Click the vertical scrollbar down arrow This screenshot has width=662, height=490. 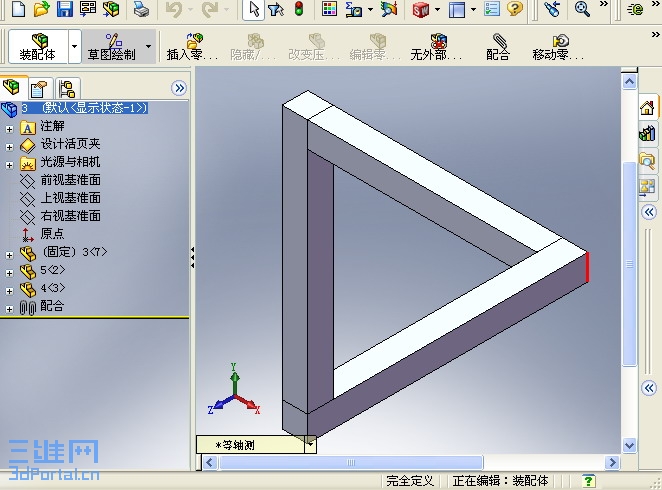click(629, 445)
